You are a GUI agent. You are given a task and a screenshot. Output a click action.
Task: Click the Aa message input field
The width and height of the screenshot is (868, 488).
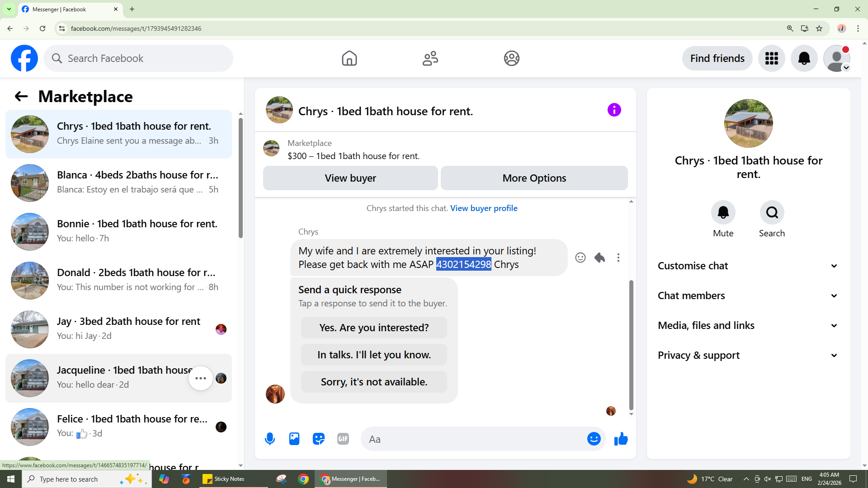pos(475,439)
